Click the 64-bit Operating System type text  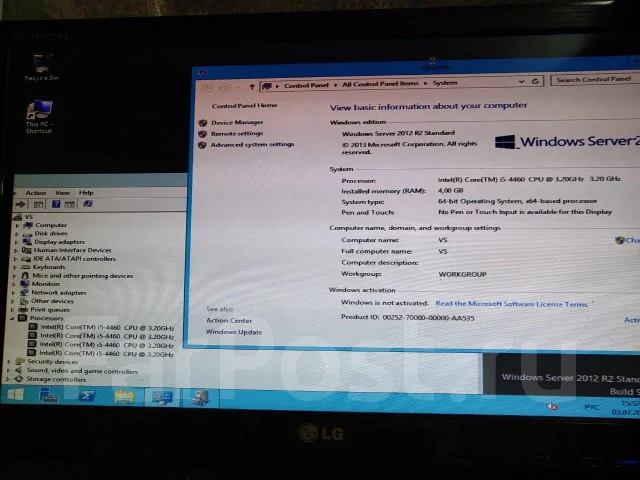click(517, 201)
